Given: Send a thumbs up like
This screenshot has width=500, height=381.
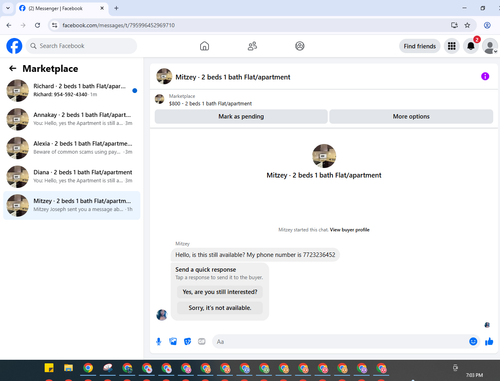Looking at the screenshot, I should coord(489,341).
